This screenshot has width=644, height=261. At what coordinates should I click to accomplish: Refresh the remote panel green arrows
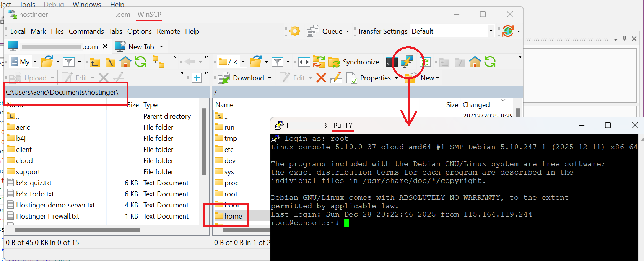click(490, 62)
